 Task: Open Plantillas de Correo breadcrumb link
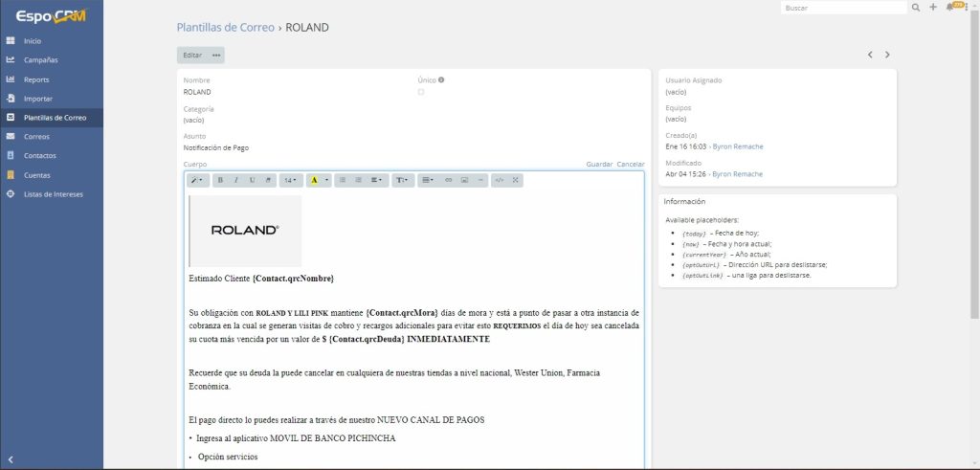coord(226,28)
